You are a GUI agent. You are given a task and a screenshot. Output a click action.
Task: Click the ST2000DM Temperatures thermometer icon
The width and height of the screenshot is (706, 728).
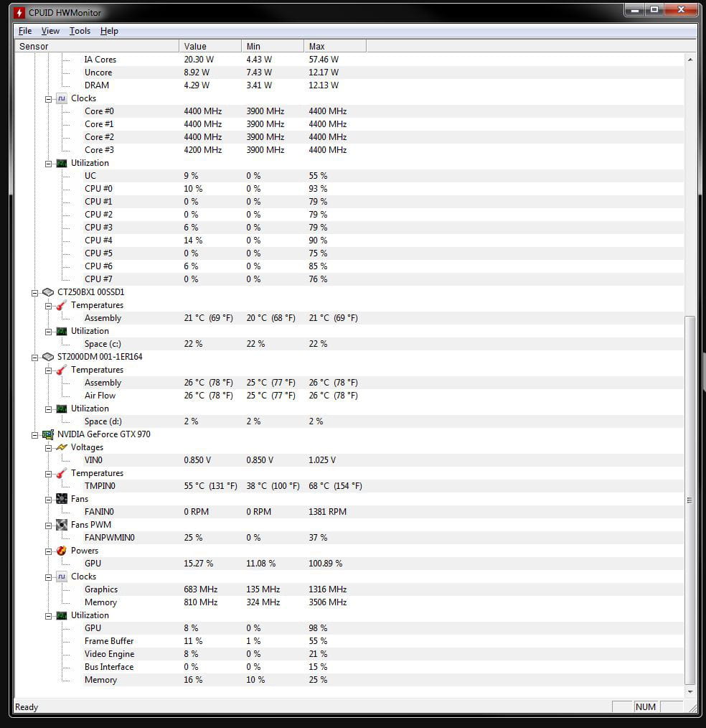click(x=62, y=370)
